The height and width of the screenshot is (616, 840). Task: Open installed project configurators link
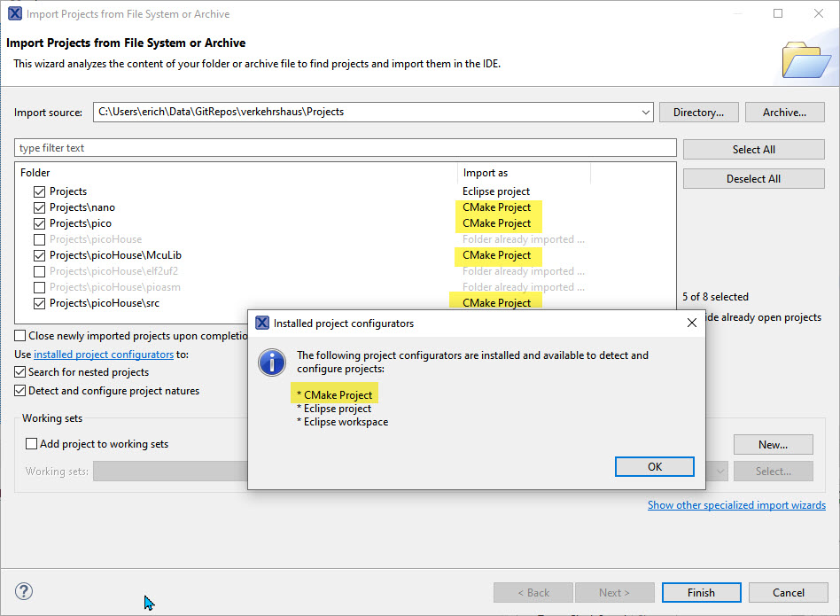(x=103, y=355)
